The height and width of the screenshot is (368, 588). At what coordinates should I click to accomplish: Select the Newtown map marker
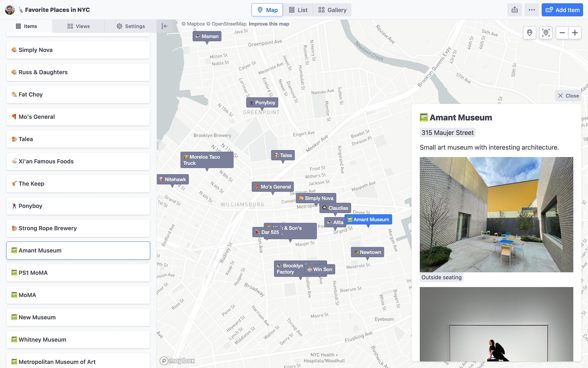(x=367, y=252)
